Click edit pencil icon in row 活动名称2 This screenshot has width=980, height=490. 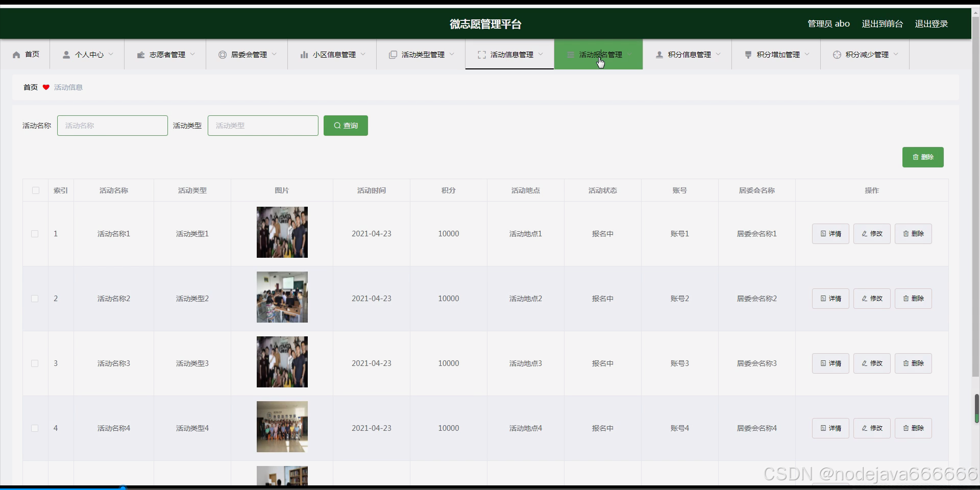click(865, 299)
